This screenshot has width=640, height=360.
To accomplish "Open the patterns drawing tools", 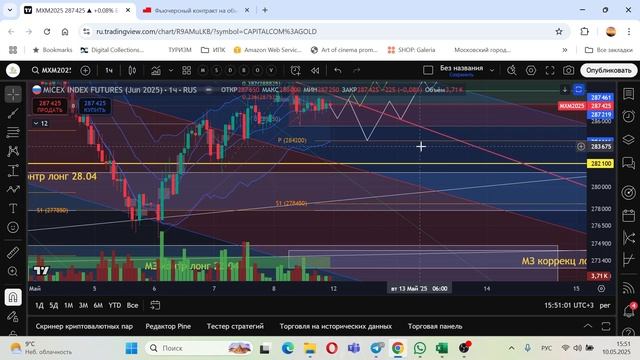I will (x=13, y=151).
